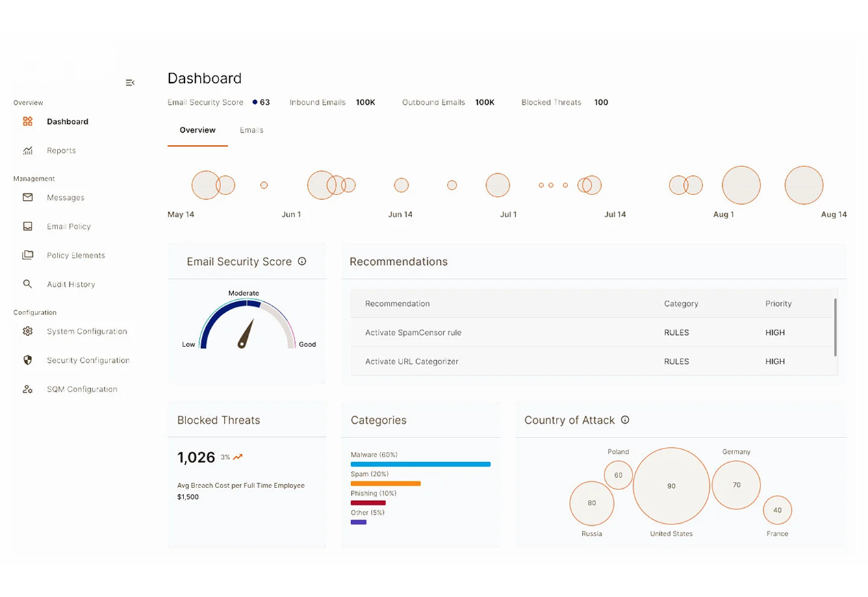Expand the Configuration section in sidebar

[x=35, y=312]
